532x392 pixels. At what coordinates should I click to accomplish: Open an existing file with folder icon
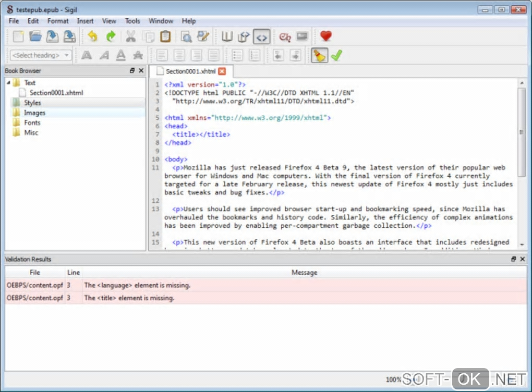[x=35, y=36]
